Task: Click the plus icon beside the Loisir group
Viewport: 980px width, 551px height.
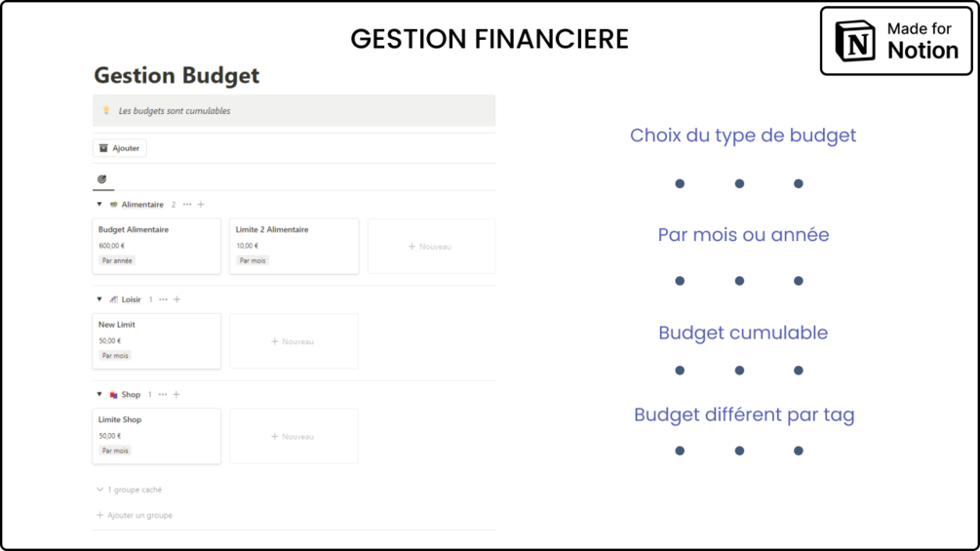Action: [176, 299]
